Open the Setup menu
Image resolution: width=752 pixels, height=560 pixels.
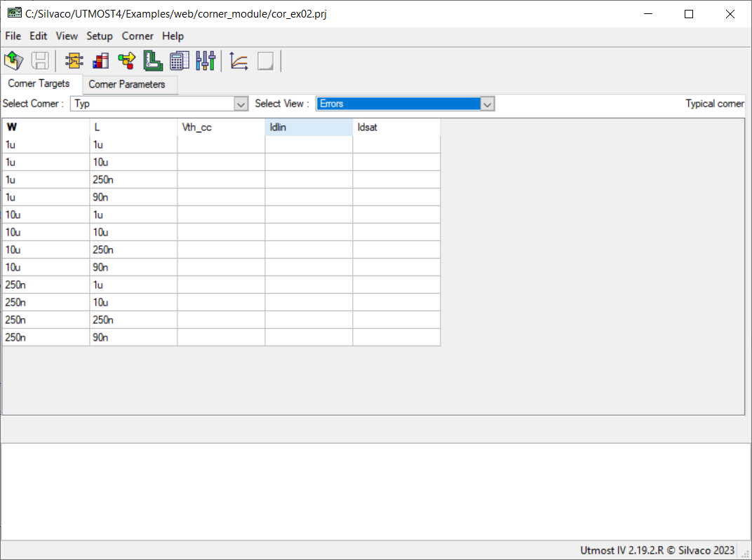click(x=100, y=36)
